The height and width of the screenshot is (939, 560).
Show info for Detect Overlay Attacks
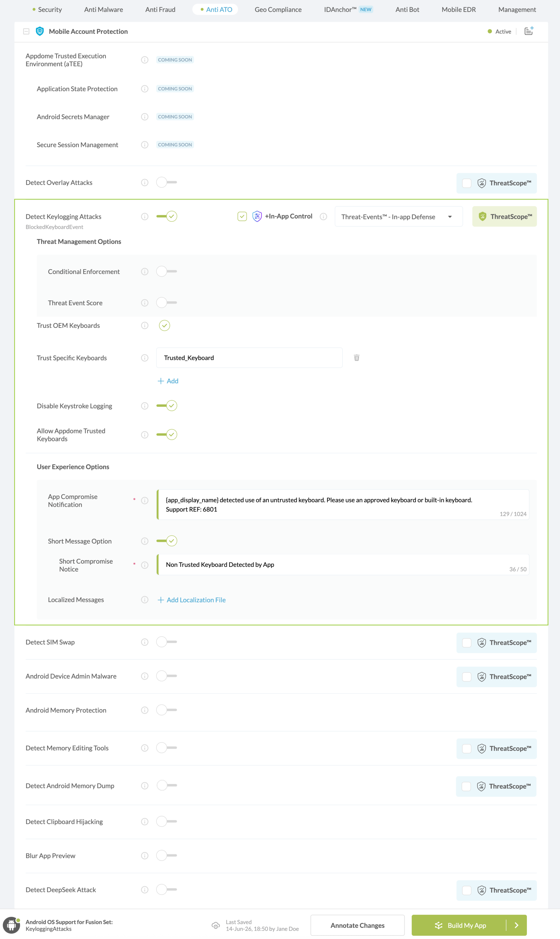[145, 182]
